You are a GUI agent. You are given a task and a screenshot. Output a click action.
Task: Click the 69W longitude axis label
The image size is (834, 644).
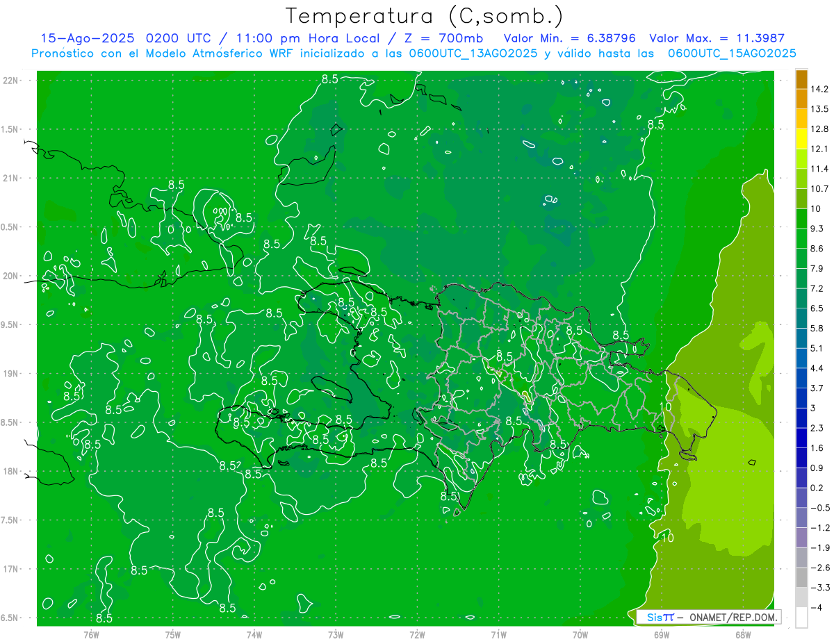point(662,634)
